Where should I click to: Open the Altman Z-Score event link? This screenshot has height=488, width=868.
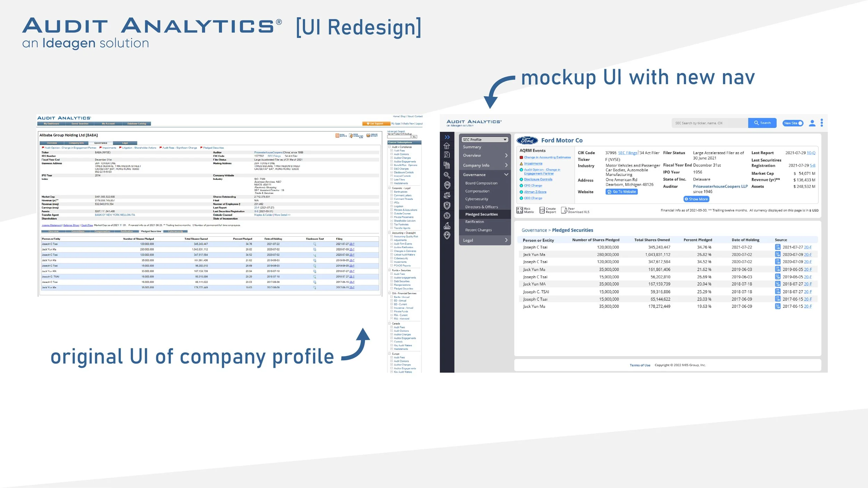(x=535, y=192)
